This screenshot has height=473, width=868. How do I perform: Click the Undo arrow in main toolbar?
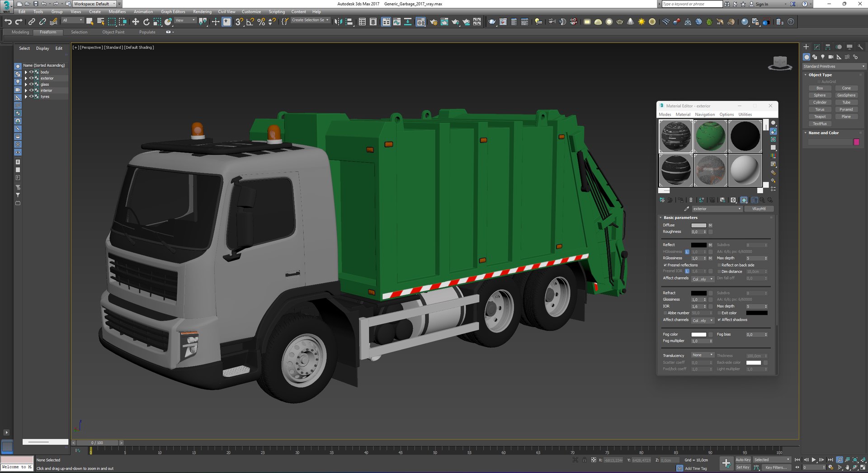point(8,22)
